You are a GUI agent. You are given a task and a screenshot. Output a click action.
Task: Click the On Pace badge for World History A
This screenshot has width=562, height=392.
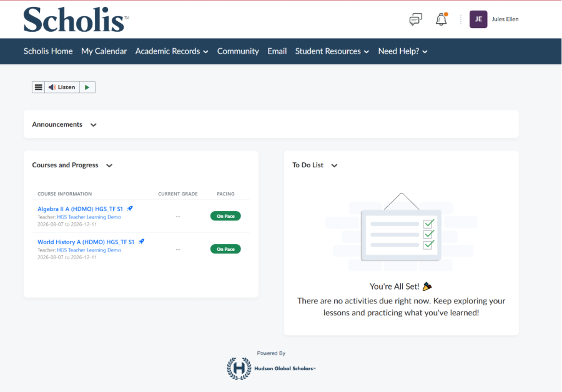[x=225, y=249]
